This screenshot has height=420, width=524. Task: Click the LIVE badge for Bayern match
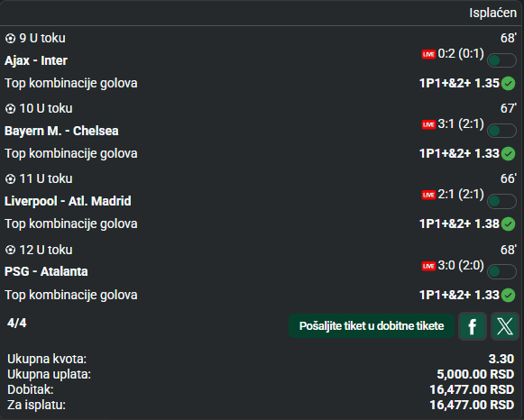point(428,124)
